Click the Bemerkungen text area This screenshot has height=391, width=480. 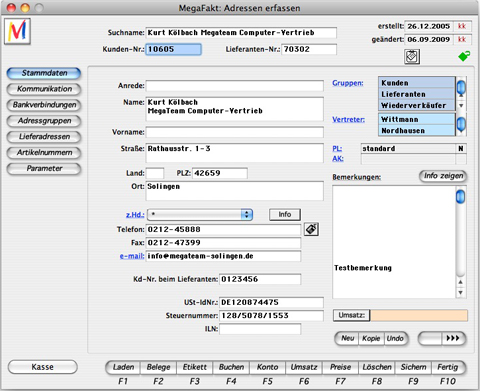[x=394, y=242]
